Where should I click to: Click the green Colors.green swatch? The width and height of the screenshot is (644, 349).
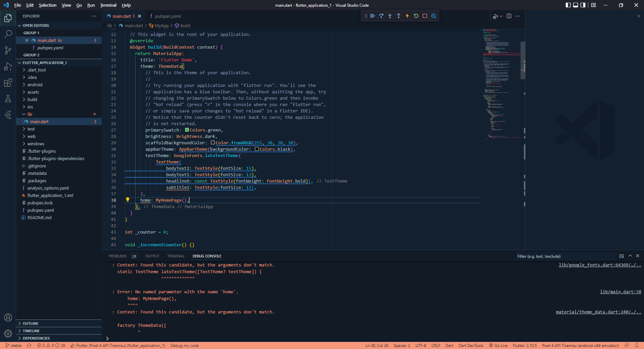pos(187,130)
